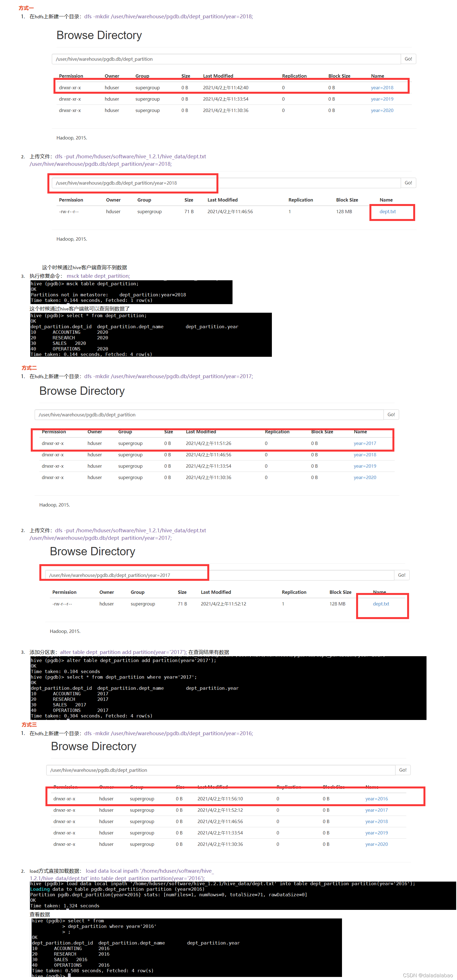The height and width of the screenshot is (980, 457).
Task: Click 128 MB block size in year=2018 dept.txt row
Action: tap(344, 212)
